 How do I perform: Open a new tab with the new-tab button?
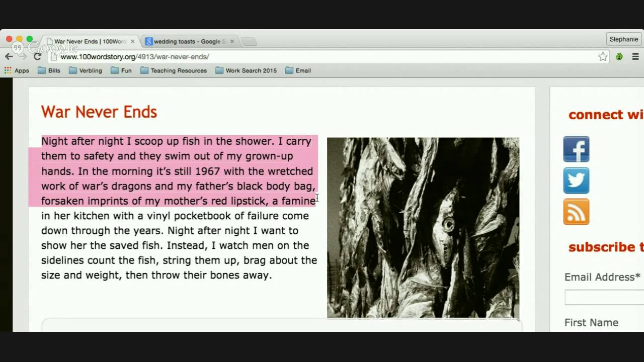tap(249, 42)
